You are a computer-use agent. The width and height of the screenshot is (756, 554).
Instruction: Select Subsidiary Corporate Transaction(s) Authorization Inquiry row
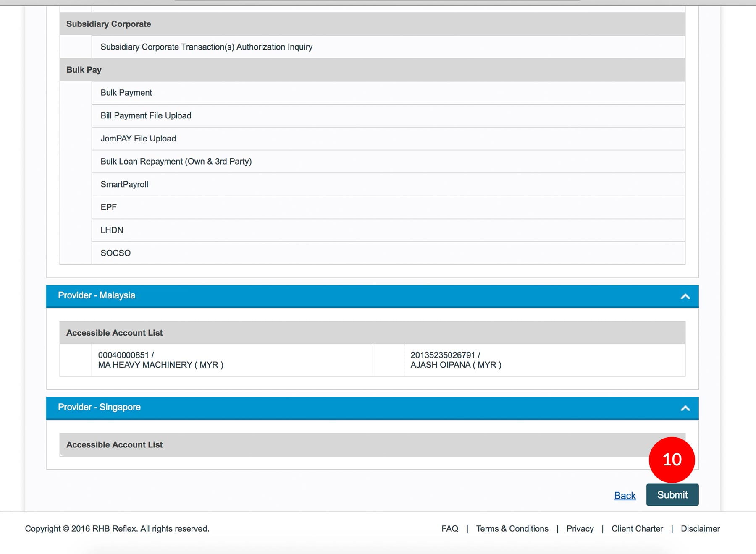(206, 47)
